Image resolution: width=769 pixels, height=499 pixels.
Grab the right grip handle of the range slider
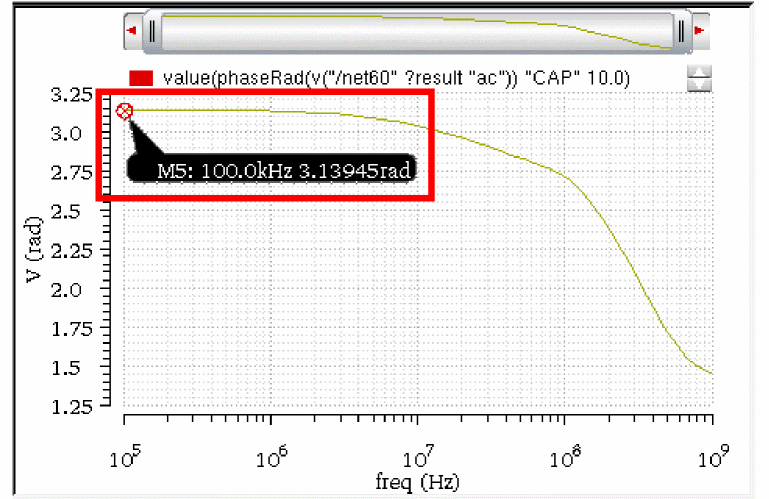coord(681,31)
